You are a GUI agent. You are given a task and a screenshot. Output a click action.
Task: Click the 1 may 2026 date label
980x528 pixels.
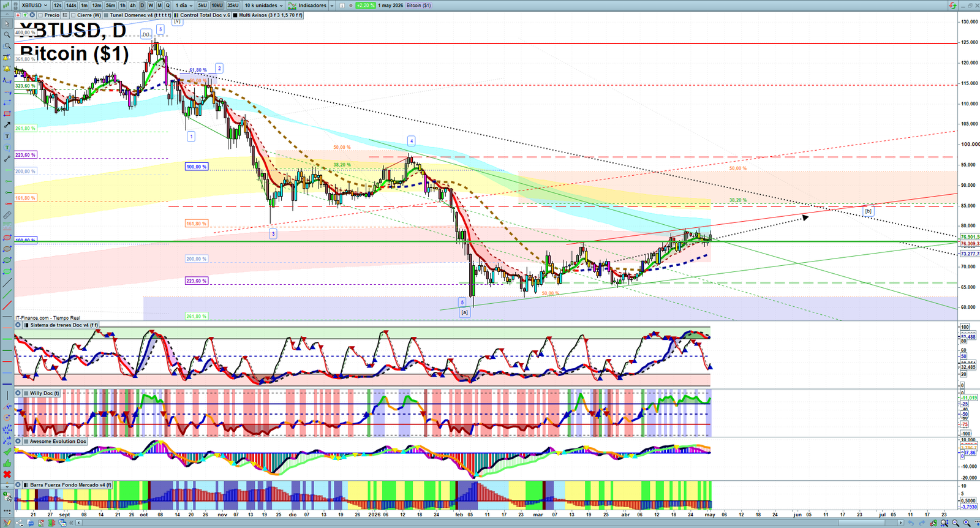[x=391, y=6]
